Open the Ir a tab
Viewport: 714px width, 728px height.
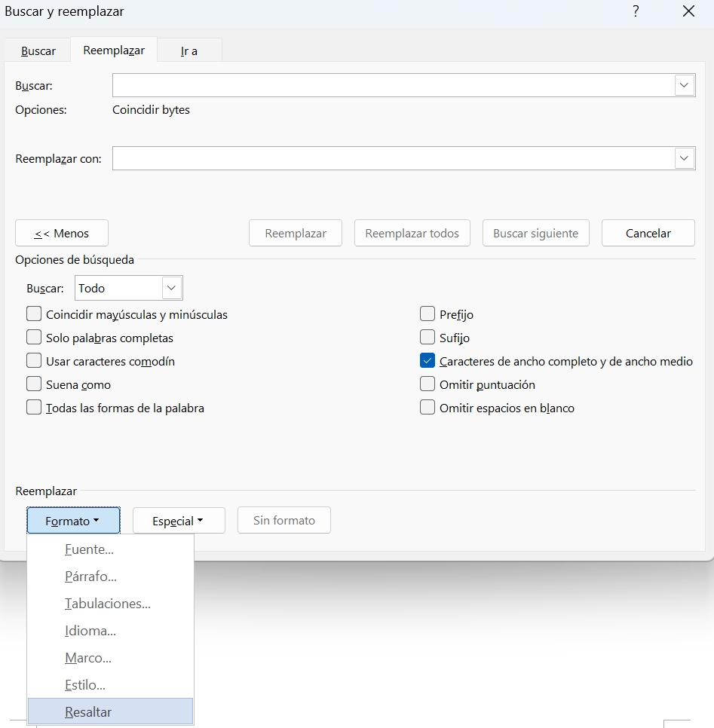tap(189, 50)
